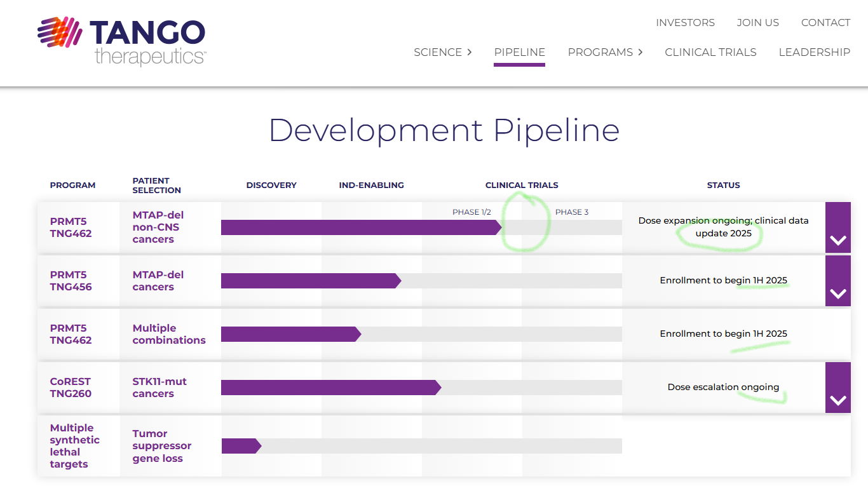Click the STK11-mut cancers text
Viewport: 868px width, 493px height.
pyautogui.click(x=159, y=388)
